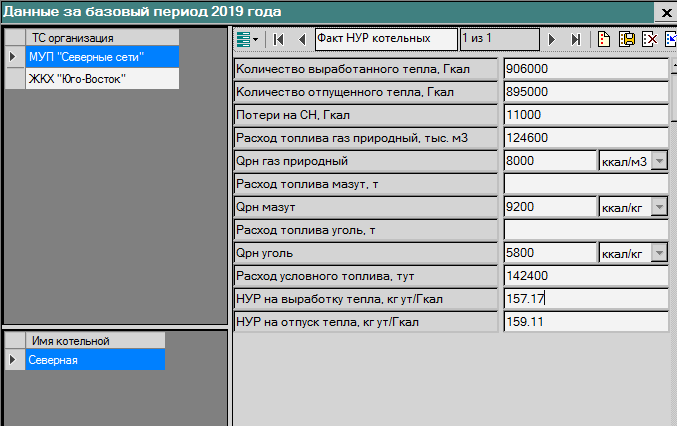Click the ТС организация column header
677x426 pixels.
pyautogui.click(x=100, y=38)
